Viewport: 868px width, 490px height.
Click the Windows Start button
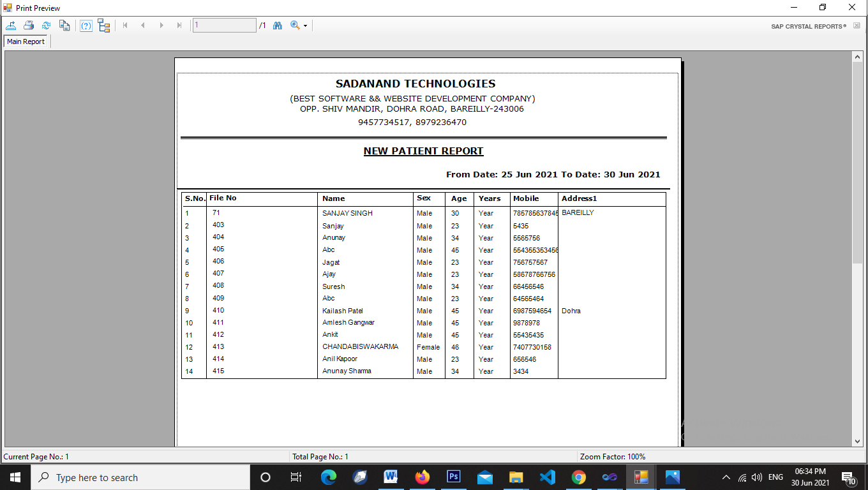click(x=15, y=477)
